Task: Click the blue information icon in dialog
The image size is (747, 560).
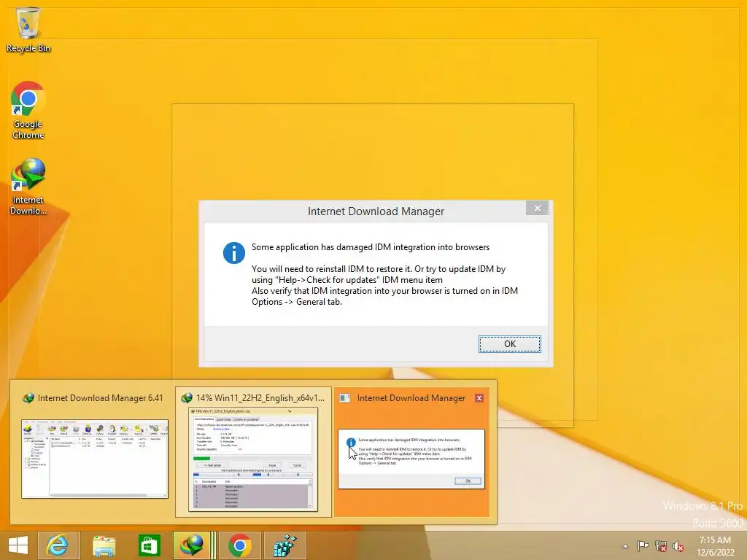Action: pos(234,253)
